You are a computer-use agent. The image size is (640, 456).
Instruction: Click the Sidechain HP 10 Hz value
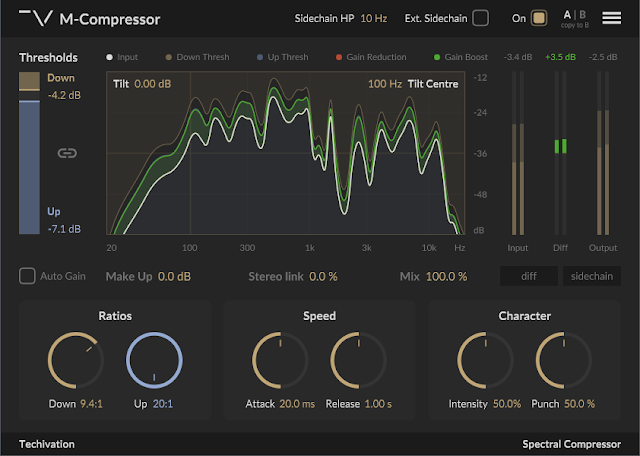tap(373, 18)
